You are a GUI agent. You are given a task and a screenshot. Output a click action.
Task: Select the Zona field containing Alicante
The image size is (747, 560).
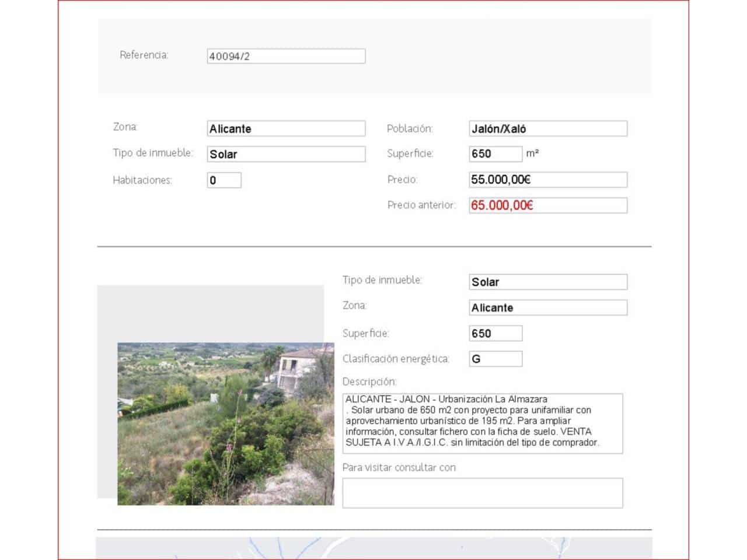(285, 128)
